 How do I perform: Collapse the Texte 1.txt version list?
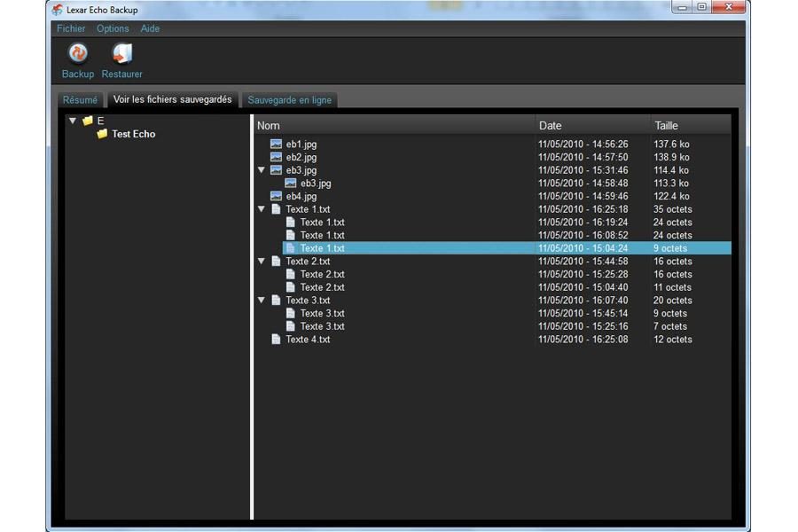coord(261,209)
